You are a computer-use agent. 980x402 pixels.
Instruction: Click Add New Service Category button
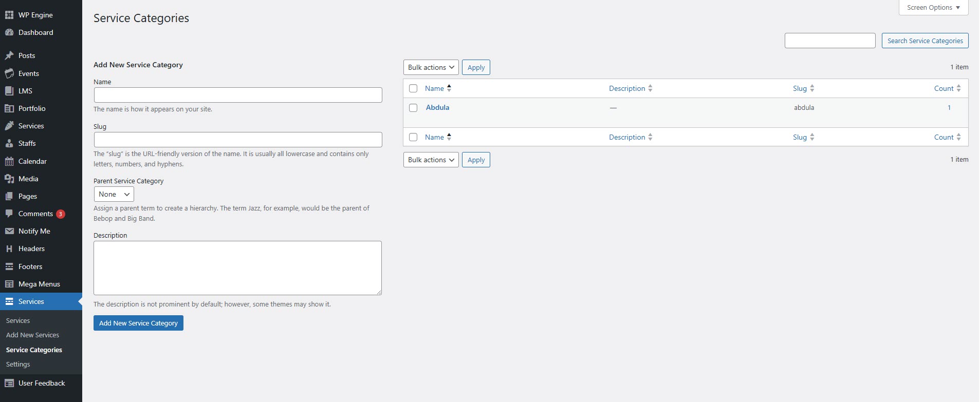[x=138, y=323]
